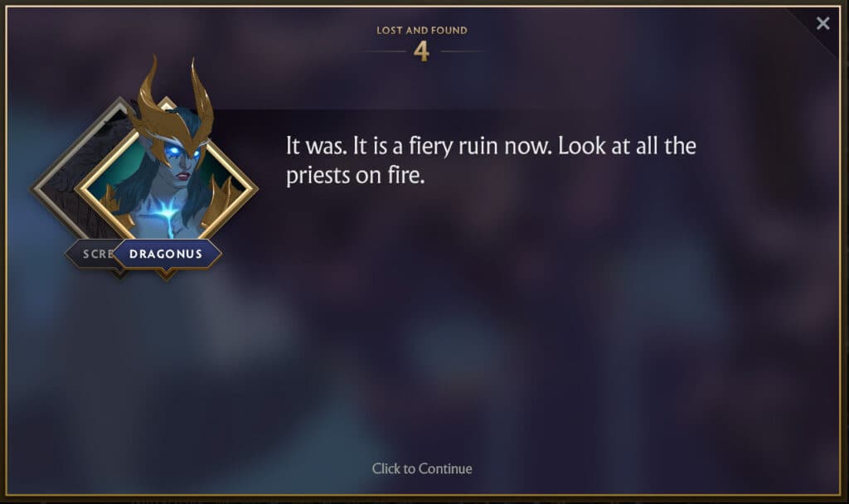
Task: Click the blurred background below the dialogue text
Action: 488,325
